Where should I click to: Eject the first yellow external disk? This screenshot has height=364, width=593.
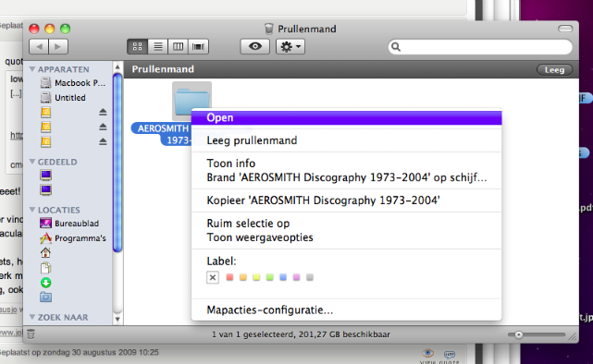click(x=103, y=112)
